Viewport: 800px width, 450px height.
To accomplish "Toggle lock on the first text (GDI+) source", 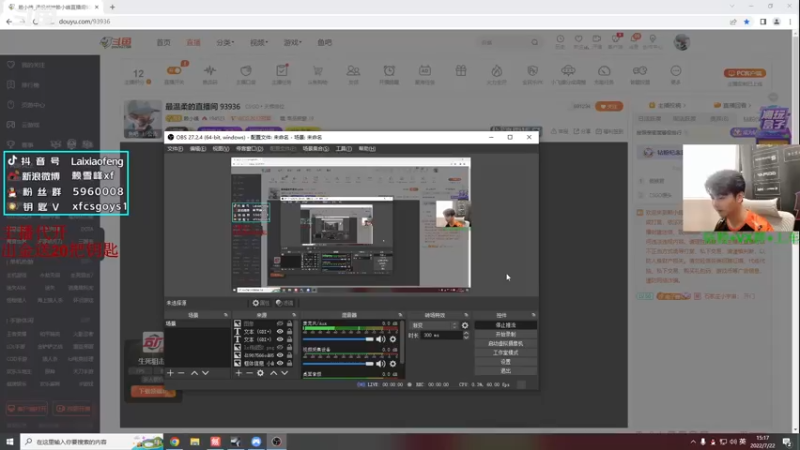I will coord(289,332).
